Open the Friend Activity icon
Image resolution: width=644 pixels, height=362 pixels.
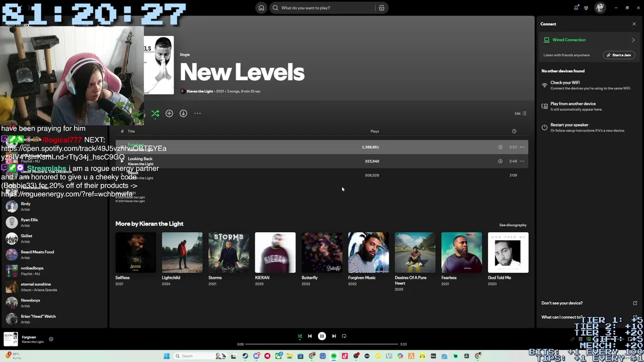[x=586, y=8]
